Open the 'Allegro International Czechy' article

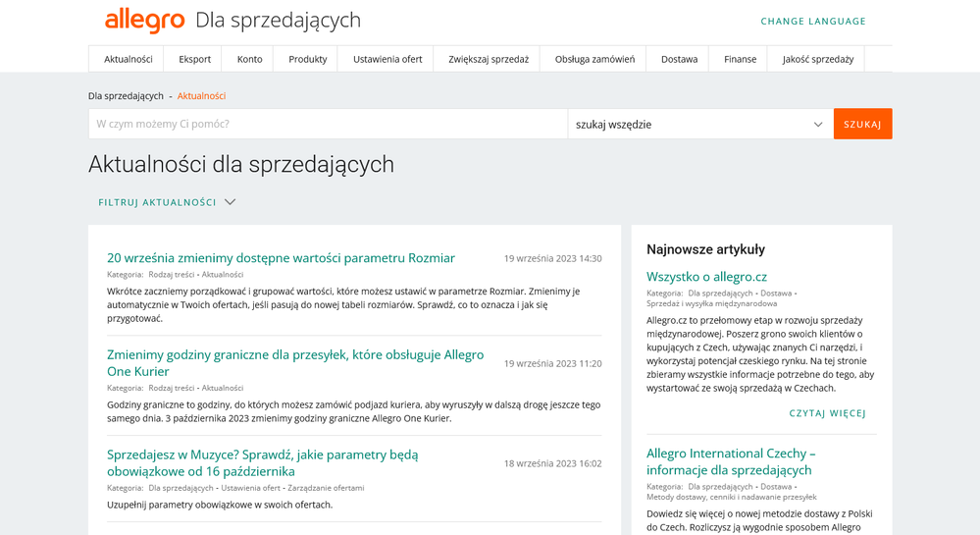coord(731,461)
